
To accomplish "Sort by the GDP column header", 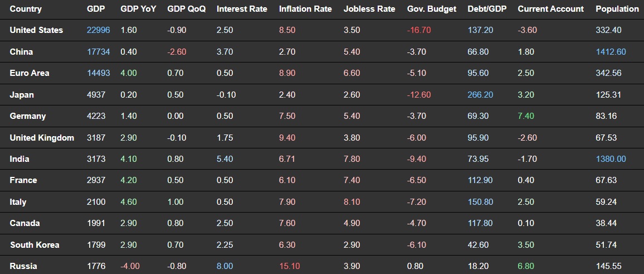I will pos(96,8).
